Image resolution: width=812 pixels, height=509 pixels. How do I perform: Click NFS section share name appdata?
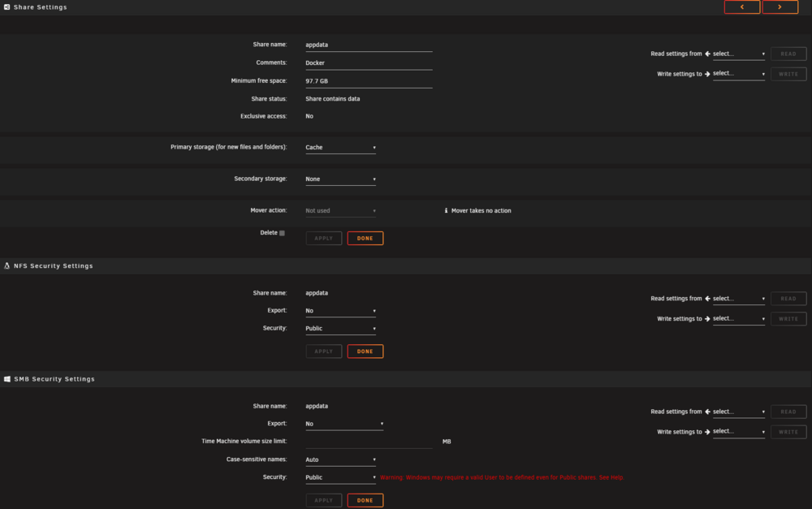[x=317, y=293]
